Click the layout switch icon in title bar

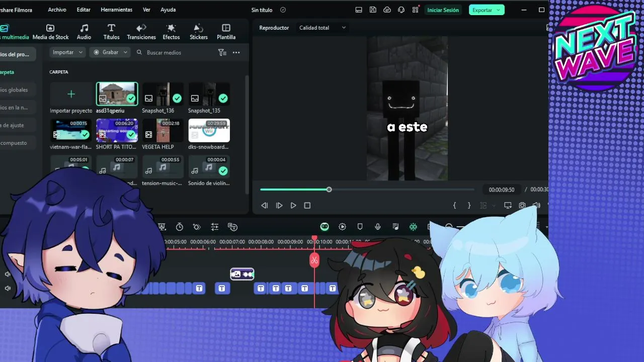pyautogui.click(x=358, y=10)
